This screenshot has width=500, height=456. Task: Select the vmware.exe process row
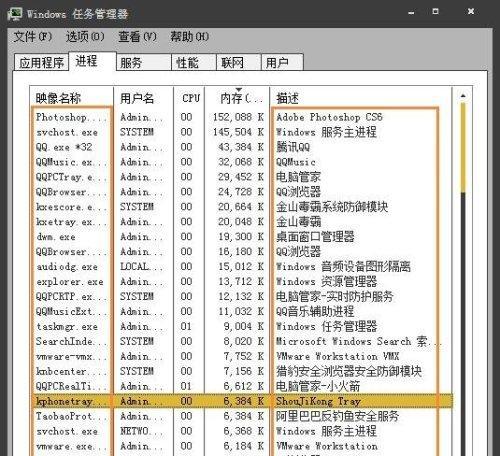click(241, 446)
